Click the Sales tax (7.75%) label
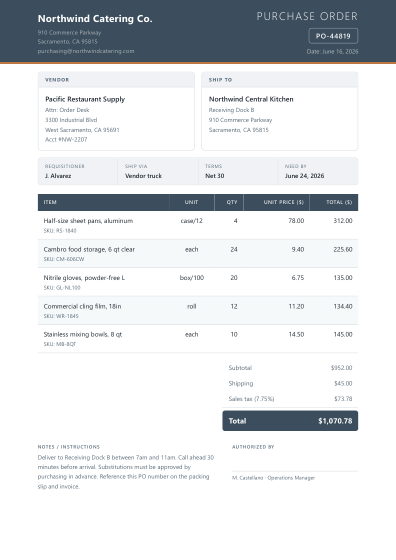396x560 pixels. pyautogui.click(x=251, y=399)
